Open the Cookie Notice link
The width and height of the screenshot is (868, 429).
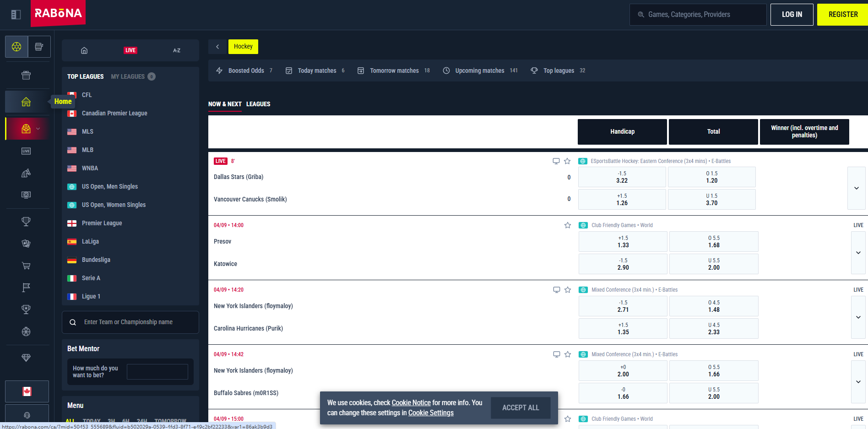point(411,403)
